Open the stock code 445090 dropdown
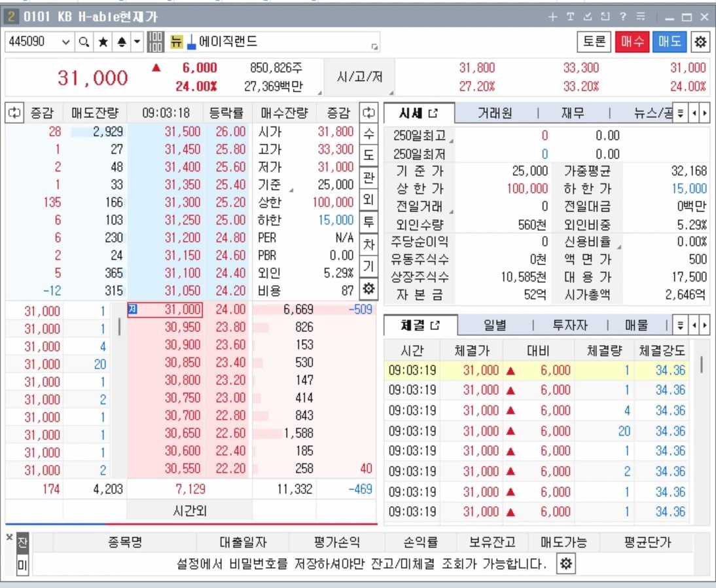This screenshot has height=588, width=716. [65, 42]
